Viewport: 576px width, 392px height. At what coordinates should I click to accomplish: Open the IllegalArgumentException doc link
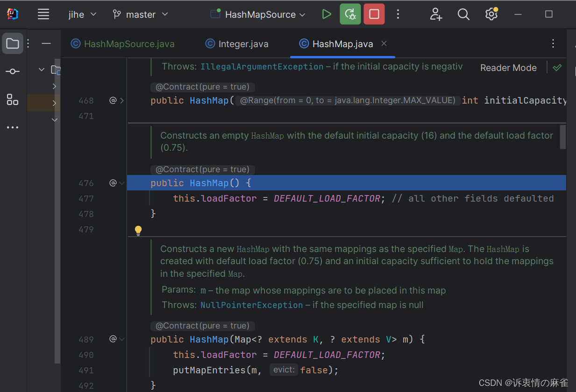(x=262, y=67)
